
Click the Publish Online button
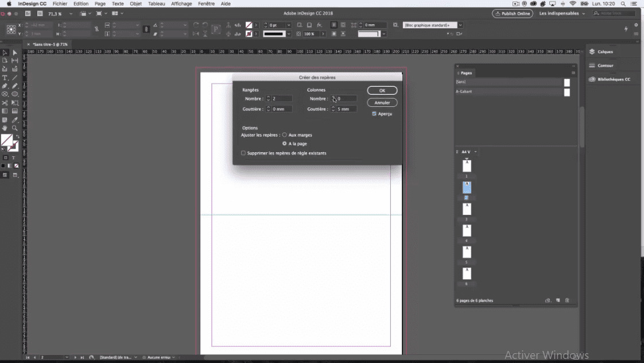[x=511, y=13]
